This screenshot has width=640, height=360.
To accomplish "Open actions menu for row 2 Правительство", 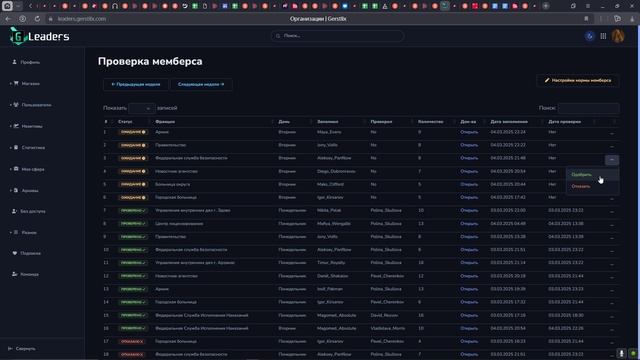I will (611, 146).
